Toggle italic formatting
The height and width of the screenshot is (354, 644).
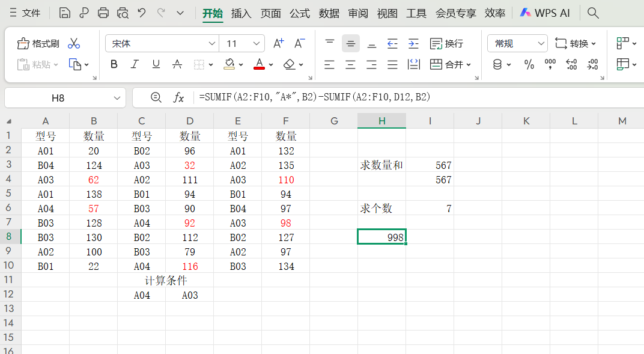click(135, 64)
